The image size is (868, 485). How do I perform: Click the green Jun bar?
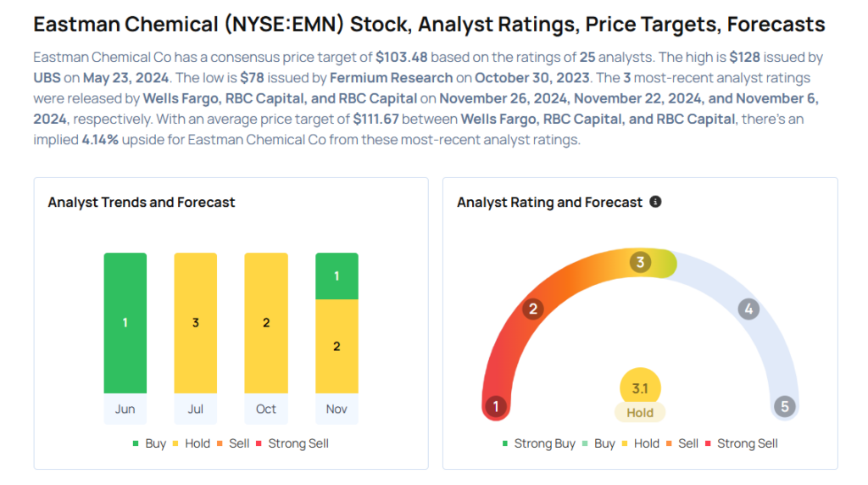tap(125, 323)
